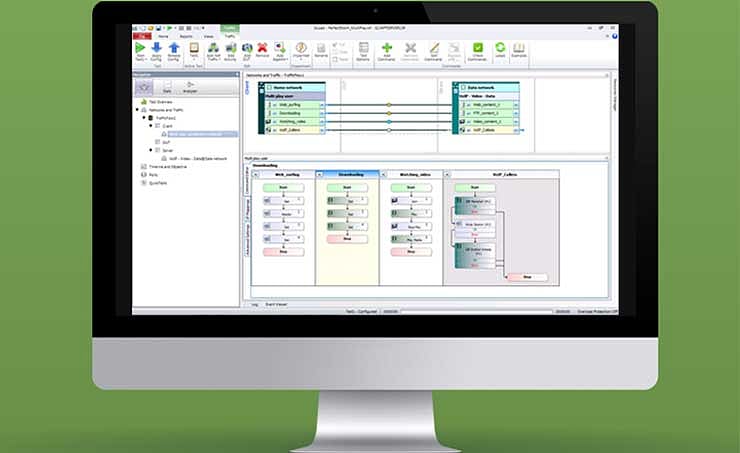Click the green Start Test play icon
740x453 pixels.
[140, 47]
